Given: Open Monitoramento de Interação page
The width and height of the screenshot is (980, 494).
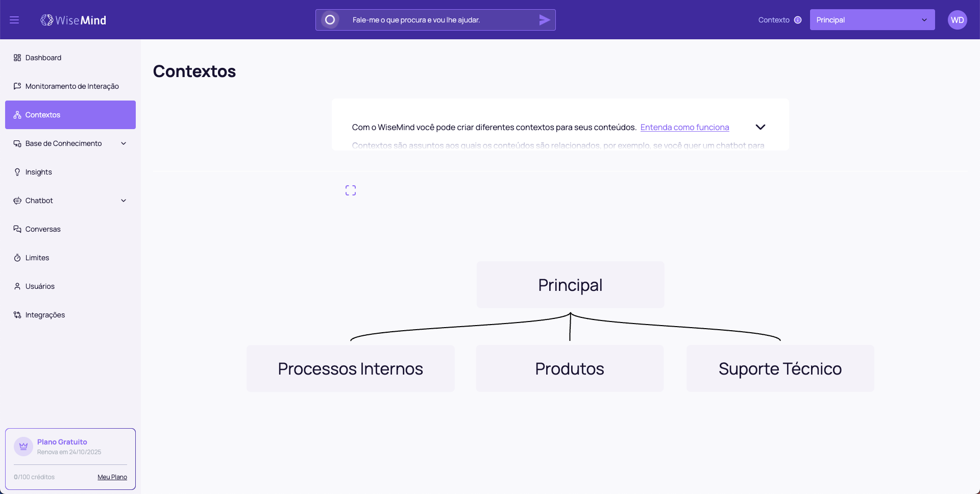Looking at the screenshot, I should pyautogui.click(x=72, y=86).
